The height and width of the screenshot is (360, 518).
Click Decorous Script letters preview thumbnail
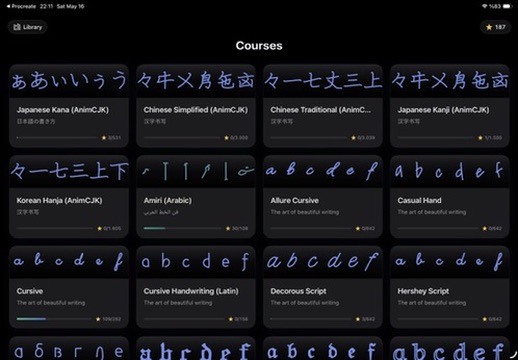coord(323,262)
